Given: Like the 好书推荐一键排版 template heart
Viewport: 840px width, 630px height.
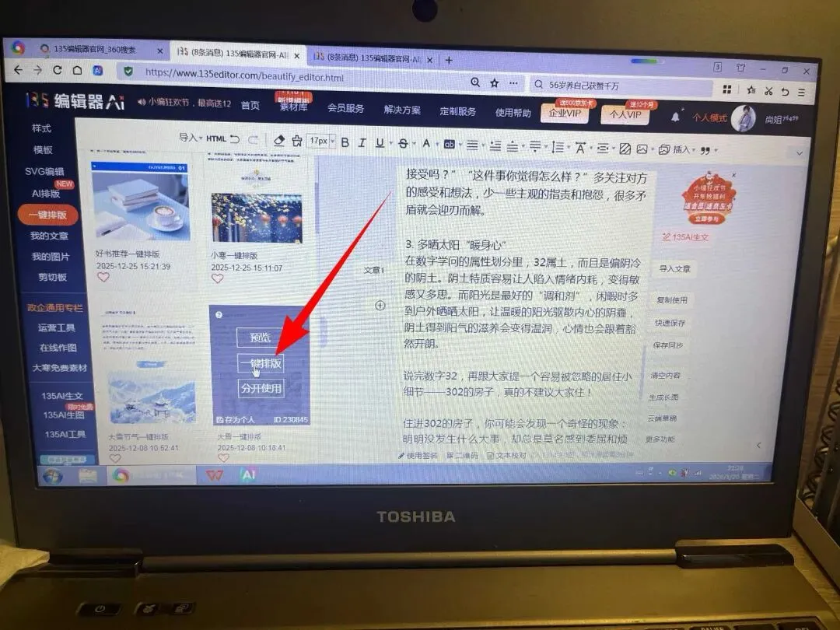Looking at the screenshot, I should (103, 277).
